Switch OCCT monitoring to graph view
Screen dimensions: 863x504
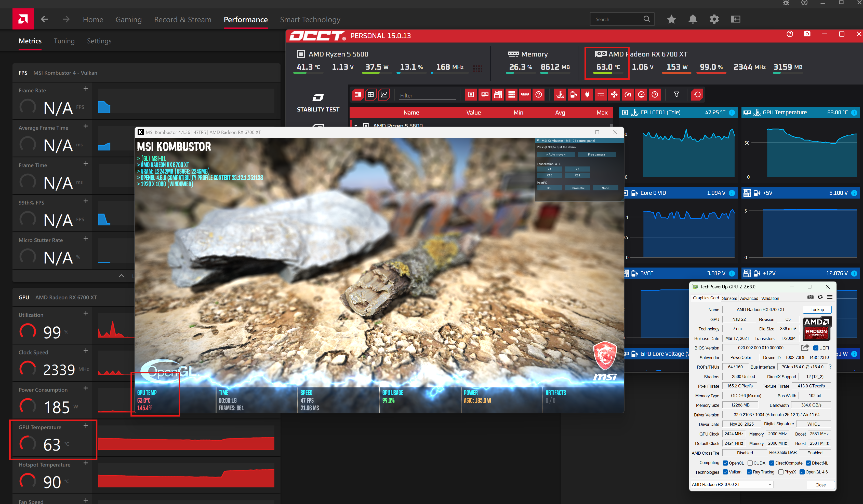(x=384, y=94)
